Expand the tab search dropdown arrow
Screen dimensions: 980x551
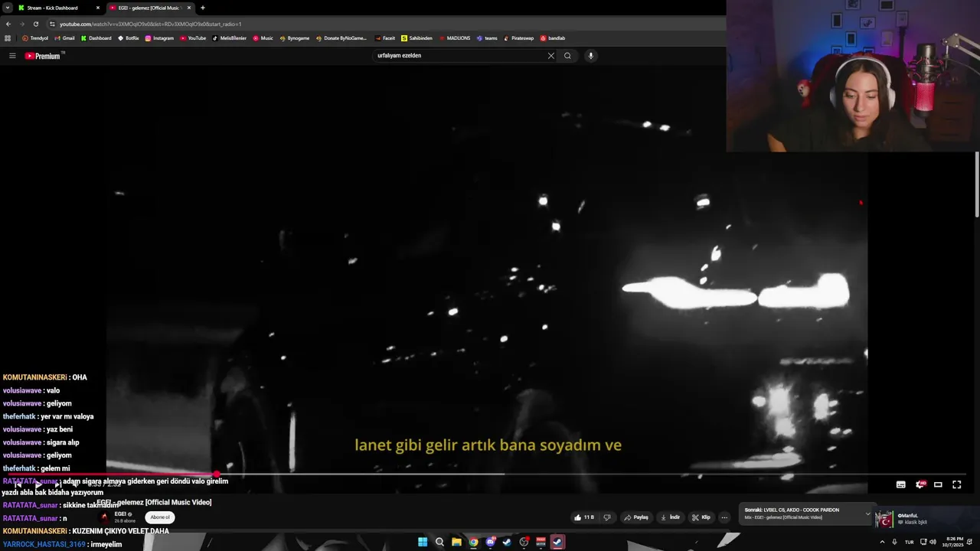click(7, 8)
